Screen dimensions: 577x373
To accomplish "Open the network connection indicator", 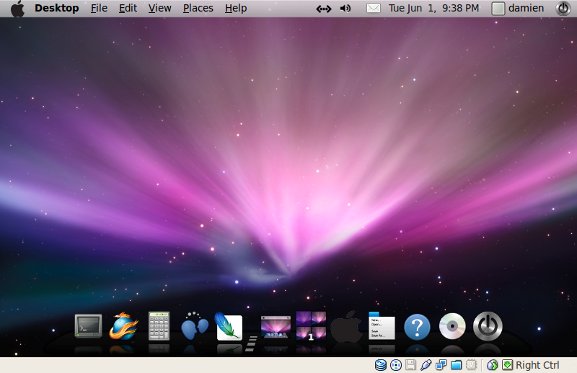I will click(324, 9).
